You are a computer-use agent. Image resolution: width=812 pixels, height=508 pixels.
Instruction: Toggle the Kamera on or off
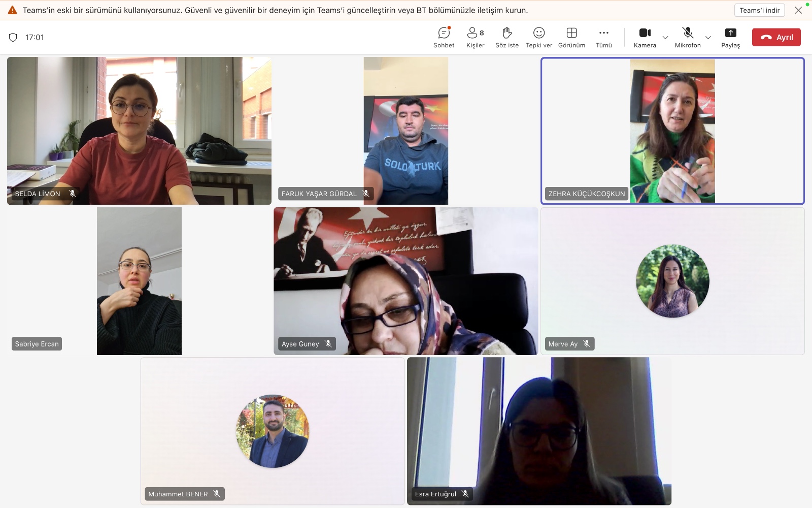[645, 37]
